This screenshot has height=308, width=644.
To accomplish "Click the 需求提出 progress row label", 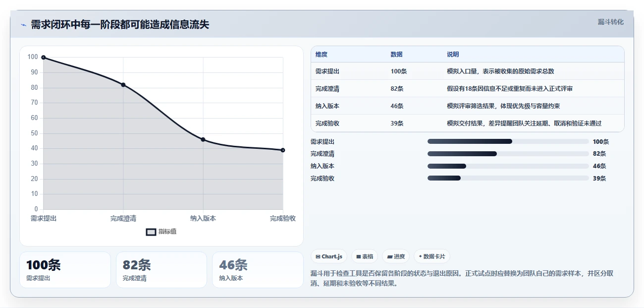I will 322,142.
